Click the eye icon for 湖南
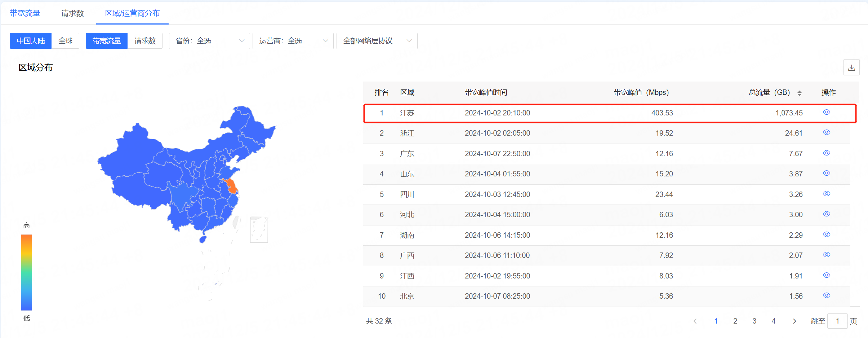 click(x=827, y=234)
